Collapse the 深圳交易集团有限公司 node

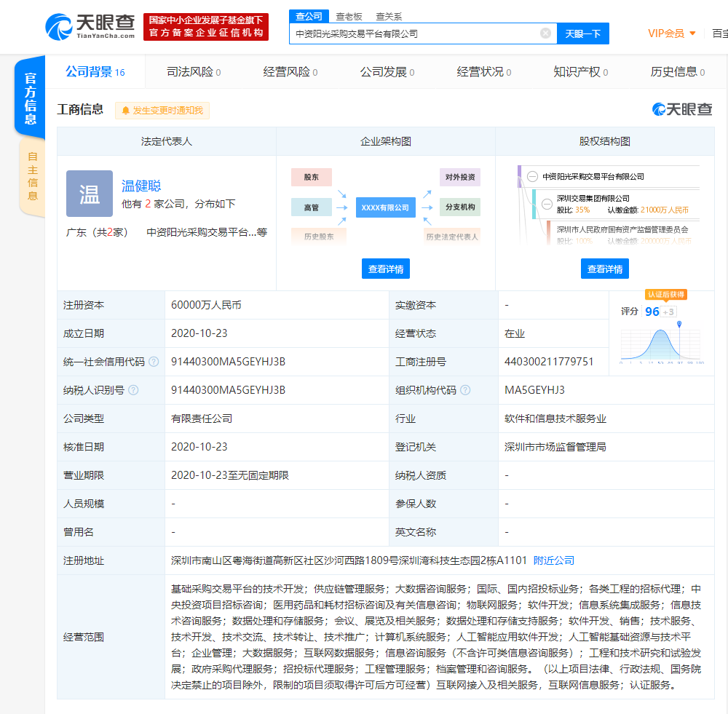(547, 204)
